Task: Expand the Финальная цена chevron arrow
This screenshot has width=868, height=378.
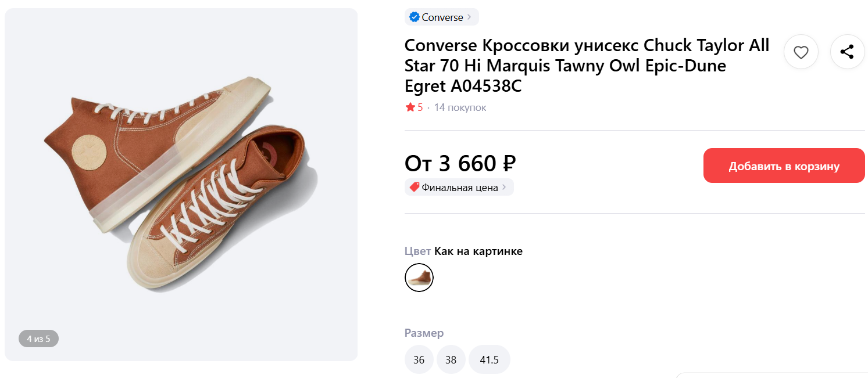Action: [504, 188]
